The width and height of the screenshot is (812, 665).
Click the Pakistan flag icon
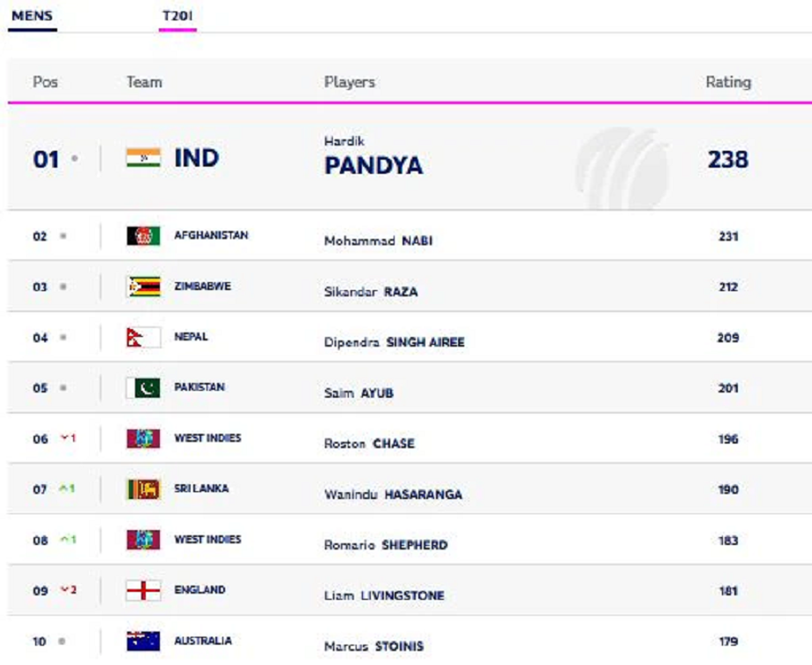click(143, 388)
